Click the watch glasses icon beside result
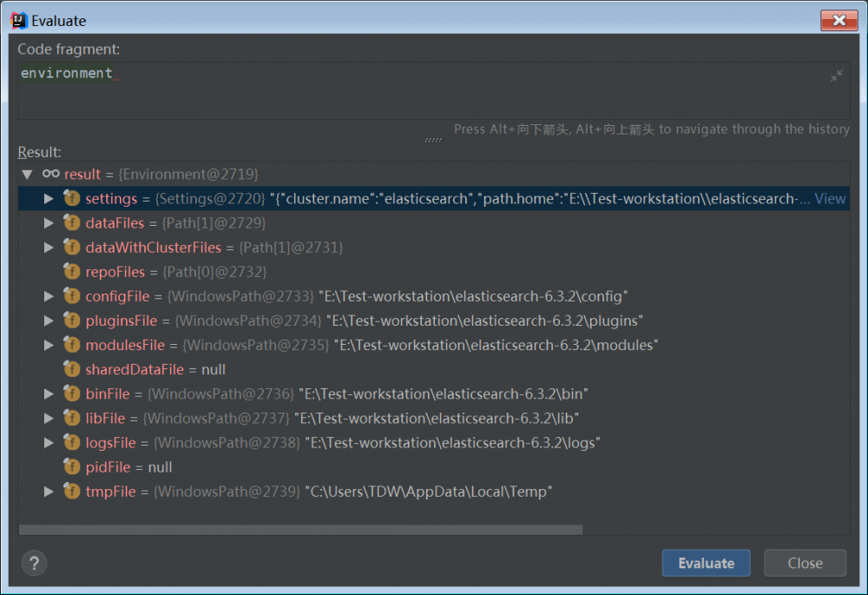Viewport: 868px width, 595px height. click(51, 175)
